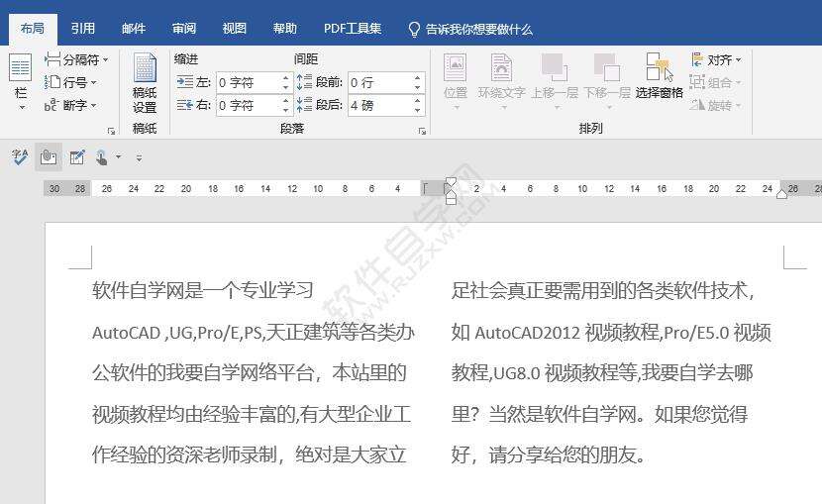822x504 pixels.
Task: Open the 旋转 rotate dropdown
Action: (x=716, y=105)
